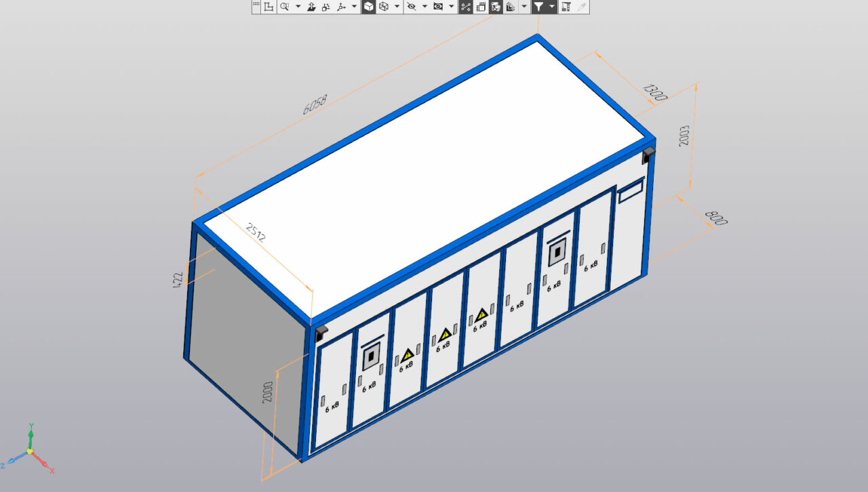This screenshot has height=492, width=868.
Task: Select the 6058 length dimension label
Action: tap(315, 105)
